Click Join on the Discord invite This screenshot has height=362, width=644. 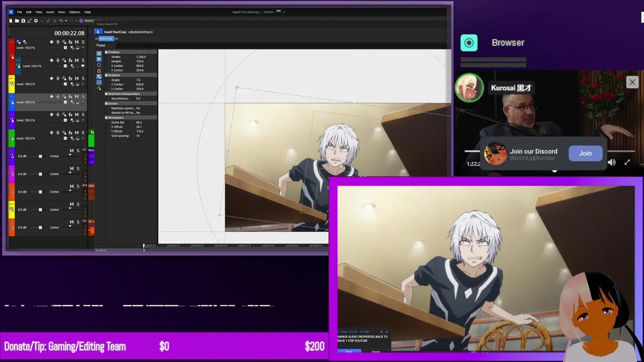click(x=585, y=153)
